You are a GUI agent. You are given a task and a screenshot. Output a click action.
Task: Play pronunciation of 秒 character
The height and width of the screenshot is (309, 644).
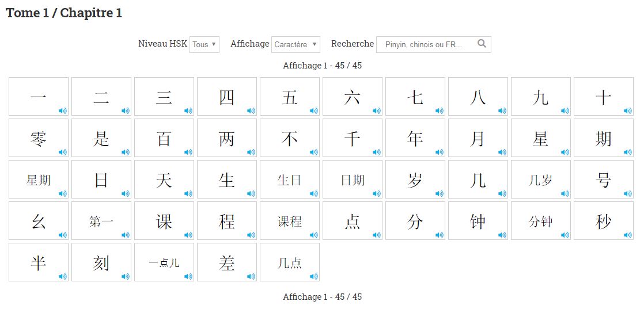tap(627, 235)
